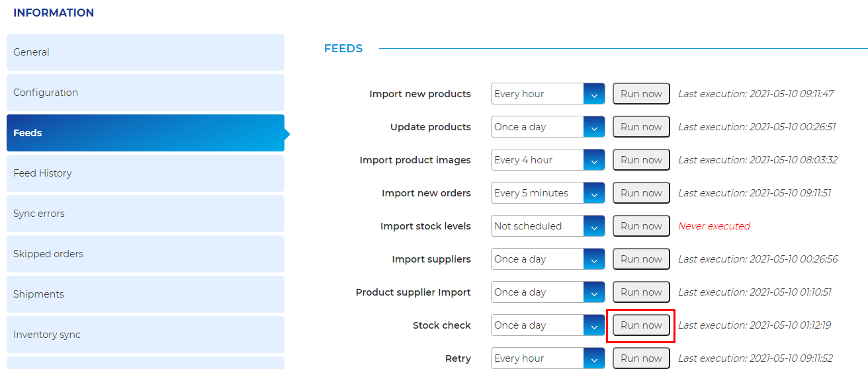Screen dimensions: 868x369
Task: Open the Stock check schedule dropdown
Action: [x=548, y=325]
